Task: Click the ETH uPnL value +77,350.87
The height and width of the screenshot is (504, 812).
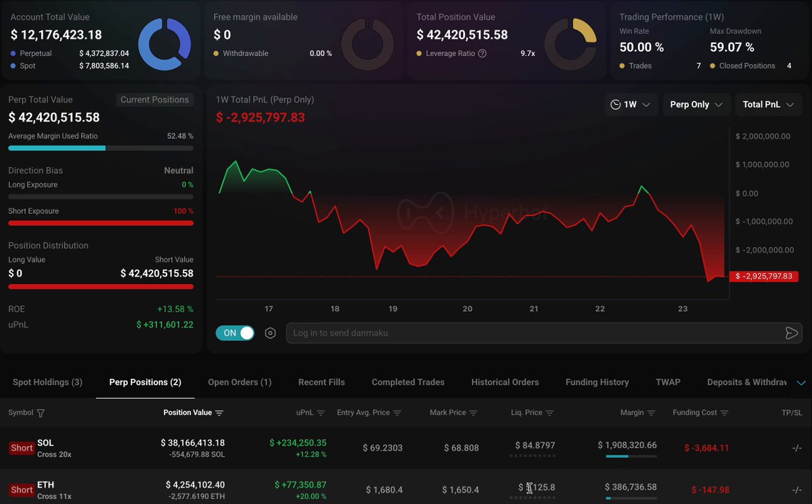Action: tap(300, 484)
